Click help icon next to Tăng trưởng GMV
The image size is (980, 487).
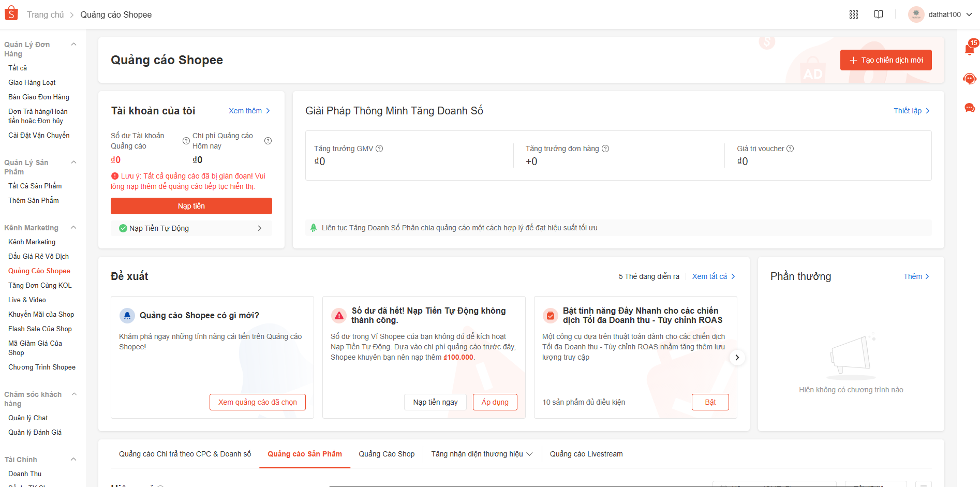[x=379, y=149]
